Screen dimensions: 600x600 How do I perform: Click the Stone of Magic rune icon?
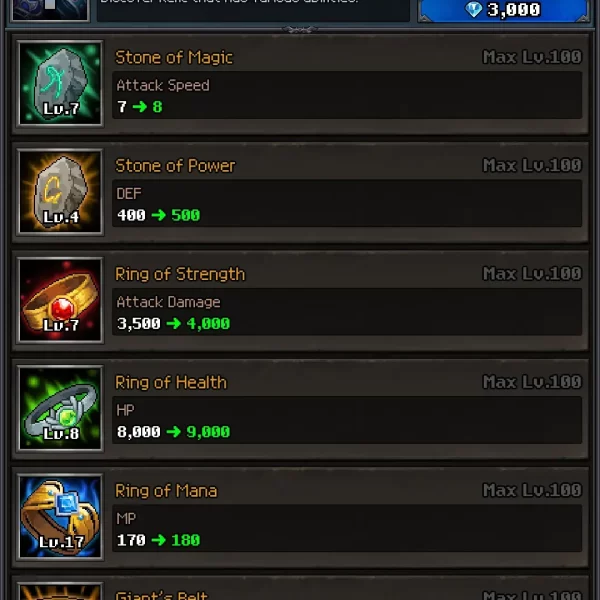[x=60, y=83]
